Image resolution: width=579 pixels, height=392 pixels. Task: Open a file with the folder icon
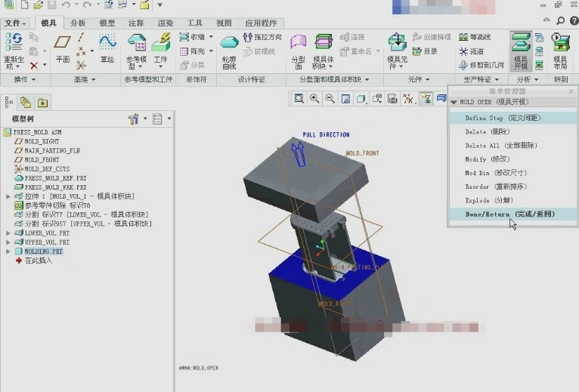pos(38,5)
